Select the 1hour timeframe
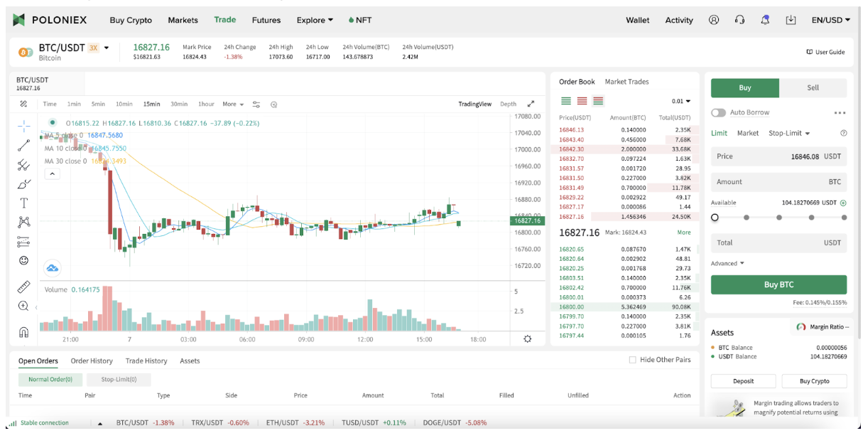 206,104
